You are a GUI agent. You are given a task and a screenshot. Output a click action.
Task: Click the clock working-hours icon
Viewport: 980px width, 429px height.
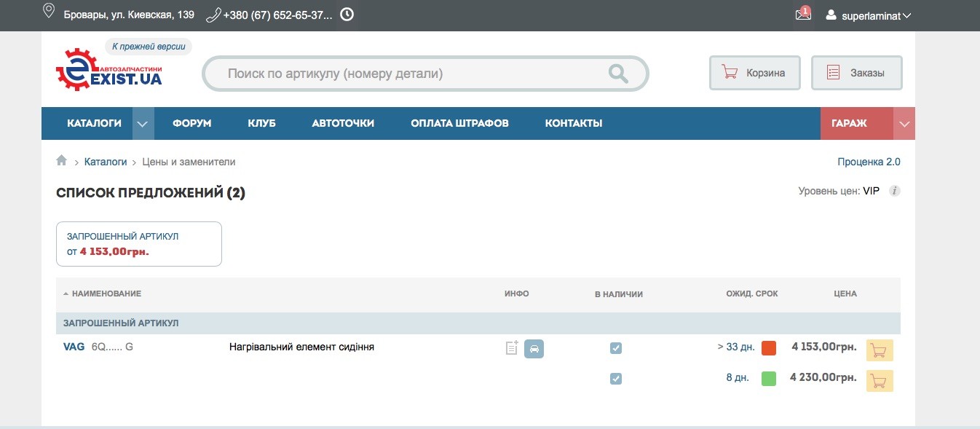point(347,15)
